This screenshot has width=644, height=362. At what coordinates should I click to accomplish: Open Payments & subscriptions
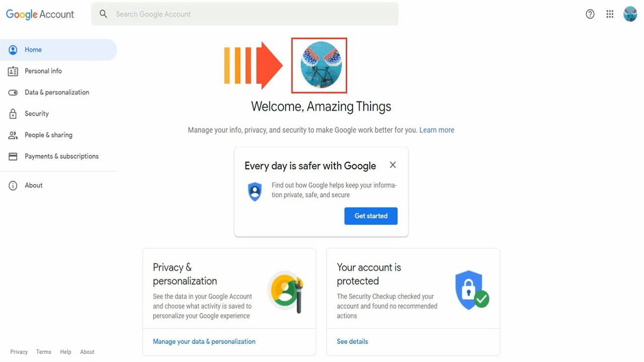click(61, 156)
